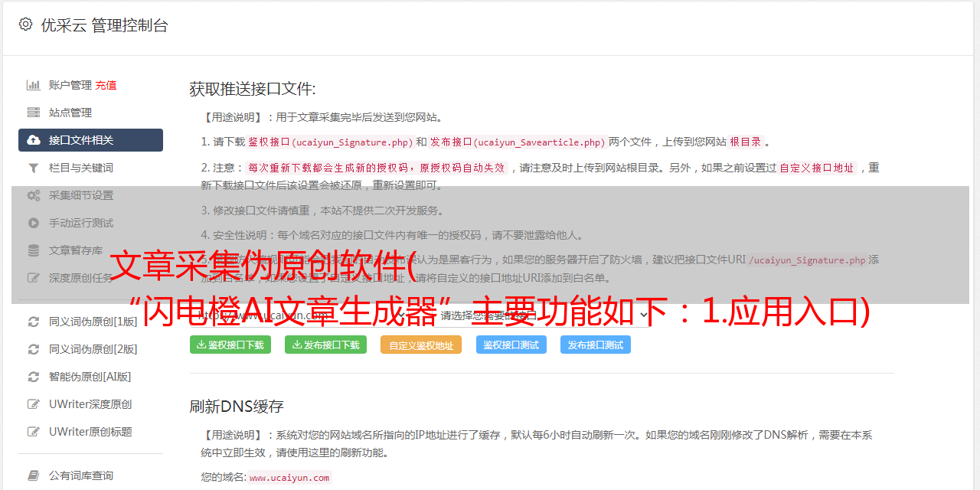
Task: Click the edit icon for 深度原创任务
Action: pos(34,278)
